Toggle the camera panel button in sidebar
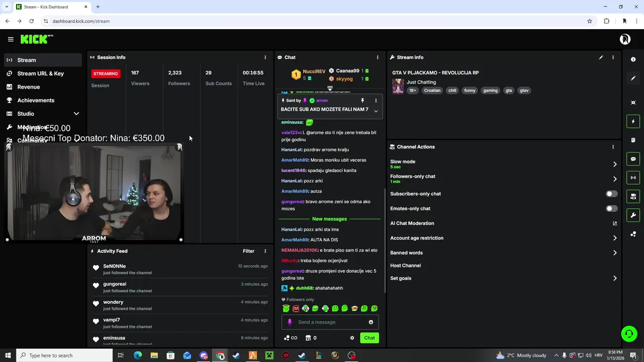 point(633,196)
